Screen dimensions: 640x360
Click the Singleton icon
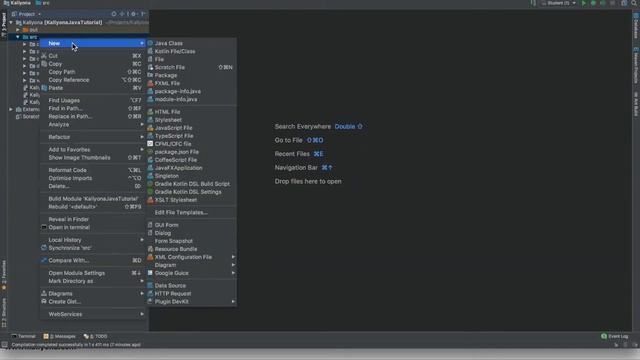[x=150, y=176]
